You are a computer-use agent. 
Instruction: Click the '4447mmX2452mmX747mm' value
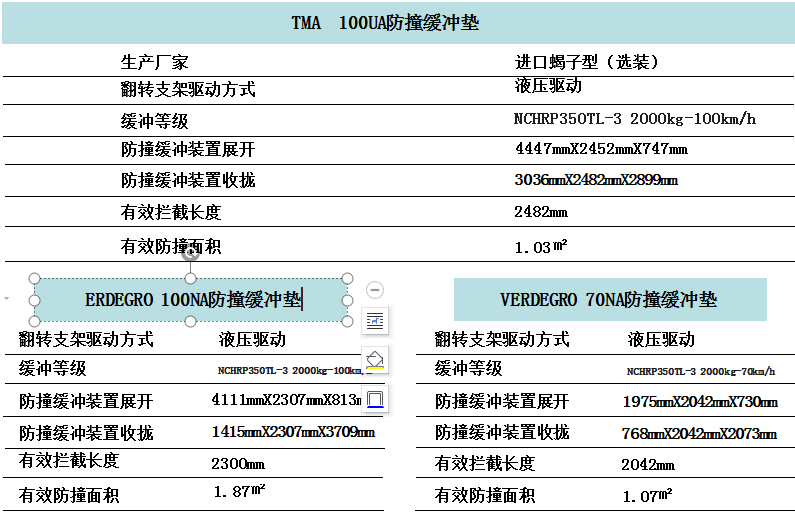tap(601, 149)
